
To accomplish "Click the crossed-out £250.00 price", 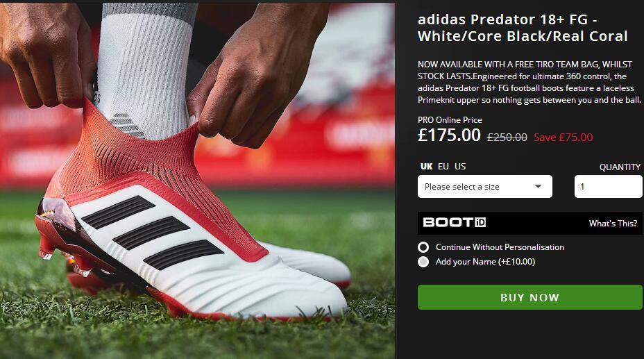I will coord(507,137).
